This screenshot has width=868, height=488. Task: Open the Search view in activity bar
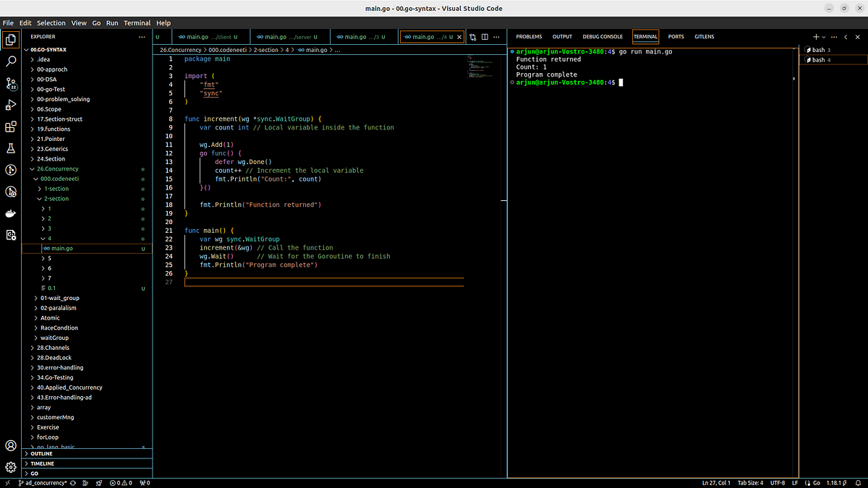[11, 61]
